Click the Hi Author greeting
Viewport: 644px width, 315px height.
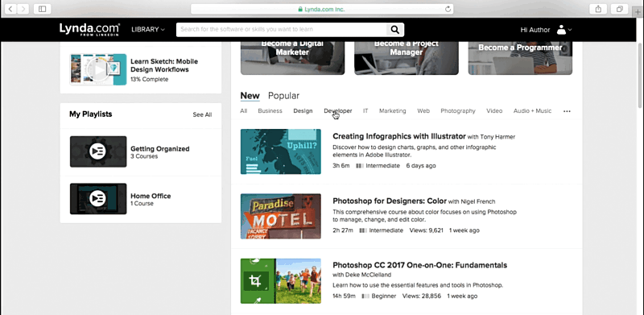[x=535, y=30]
